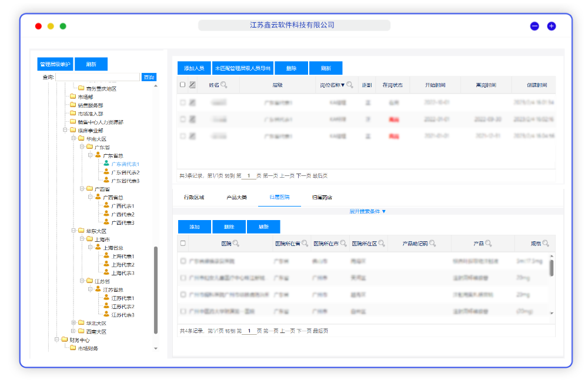This screenshot has height=386, width=588.
Task: Click 未匹配管理层级人员导出 export button
Action: (x=243, y=68)
